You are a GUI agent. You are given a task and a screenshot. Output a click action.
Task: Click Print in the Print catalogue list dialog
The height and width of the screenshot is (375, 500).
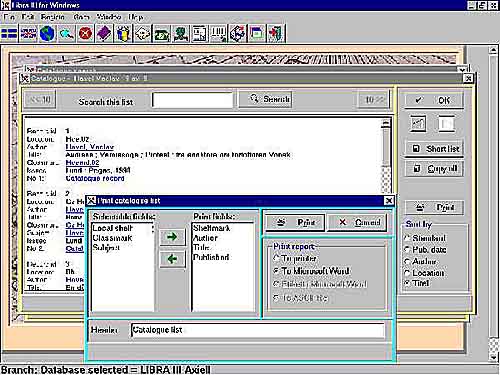295,222
